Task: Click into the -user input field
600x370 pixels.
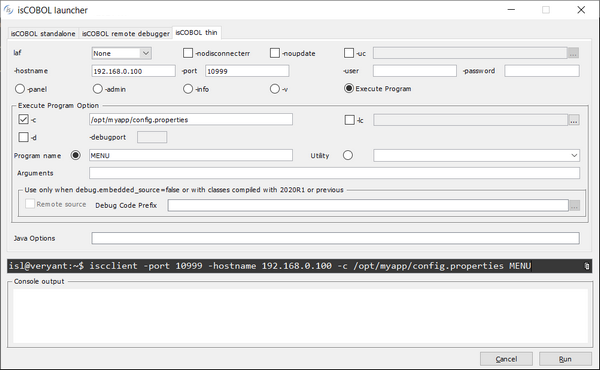Action: coord(415,71)
